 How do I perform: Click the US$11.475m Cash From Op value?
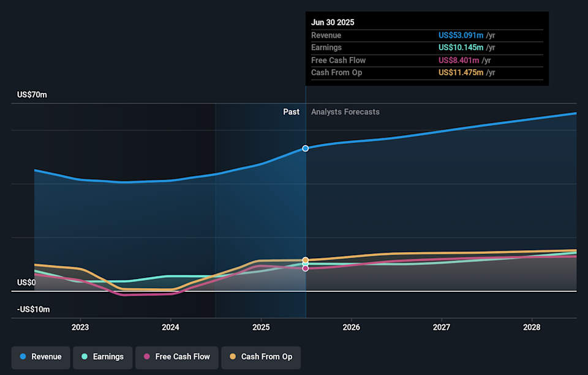click(461, 73)
